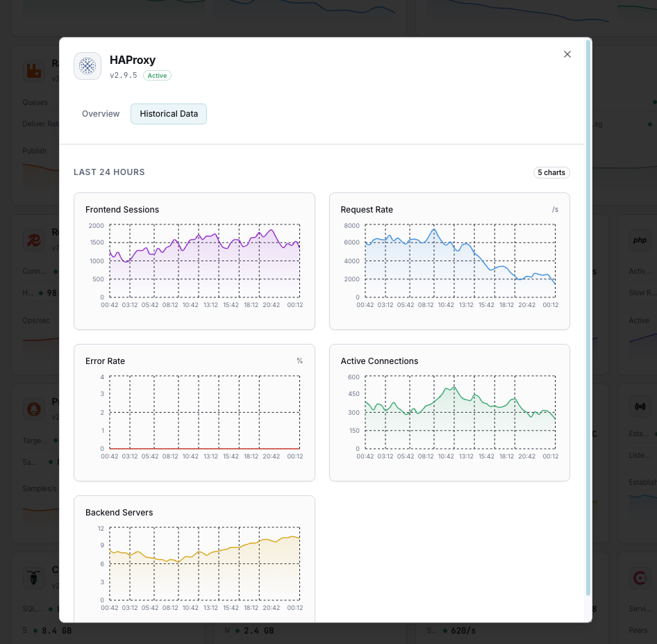
Task: Click the CockroachDB beetle icon
Action: (34, 577)
